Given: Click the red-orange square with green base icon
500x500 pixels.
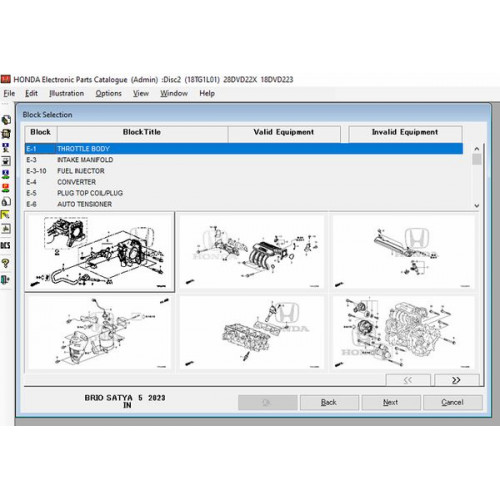Looking at the screenshot, I should (x=6, y=188).
